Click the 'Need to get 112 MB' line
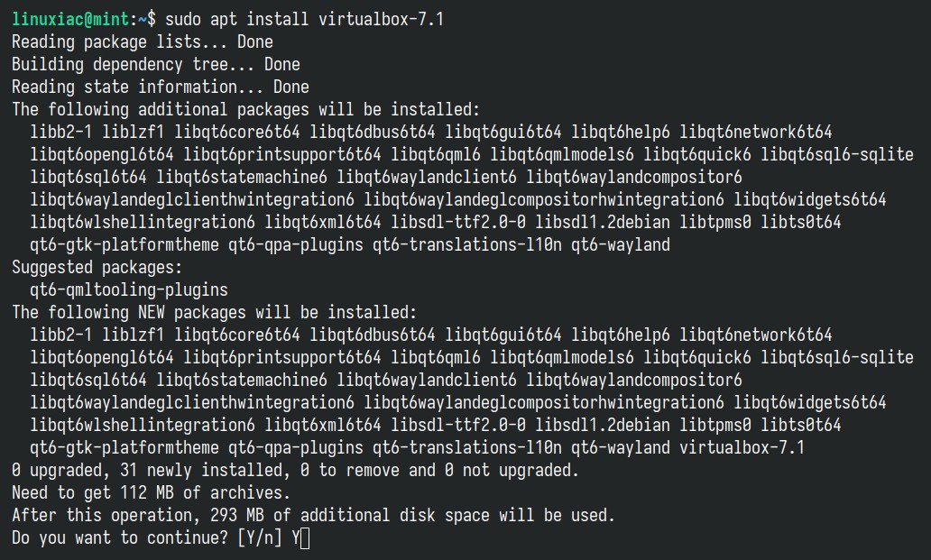Screen dimensions: 931x560 (152, 493)
